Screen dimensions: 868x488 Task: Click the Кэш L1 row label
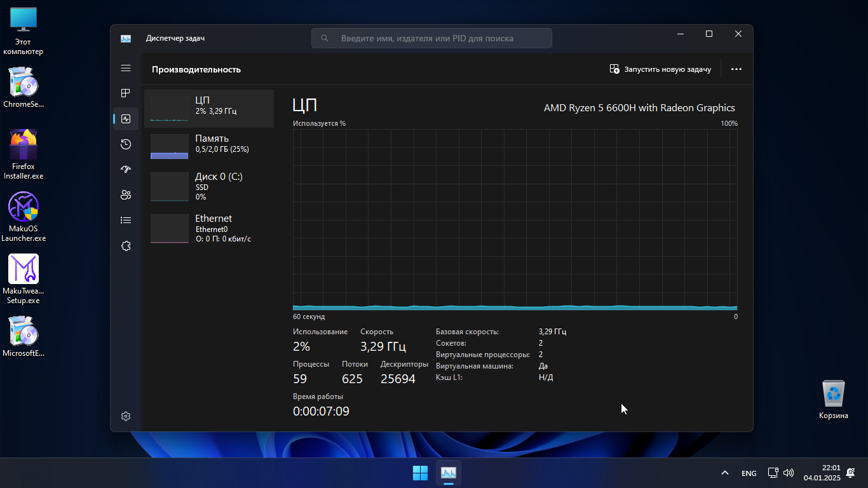pos(449,377)
